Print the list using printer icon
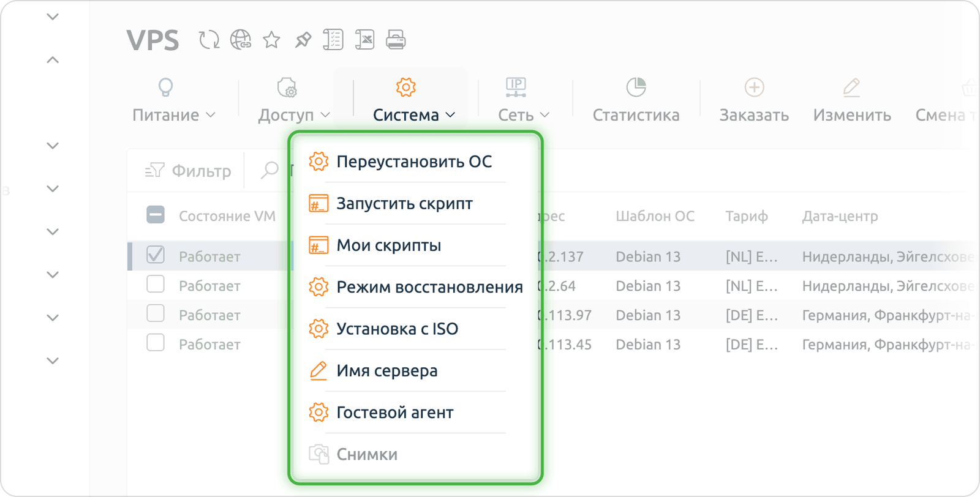Viewport: 980px width, 497px height. [x=396, y=40]
